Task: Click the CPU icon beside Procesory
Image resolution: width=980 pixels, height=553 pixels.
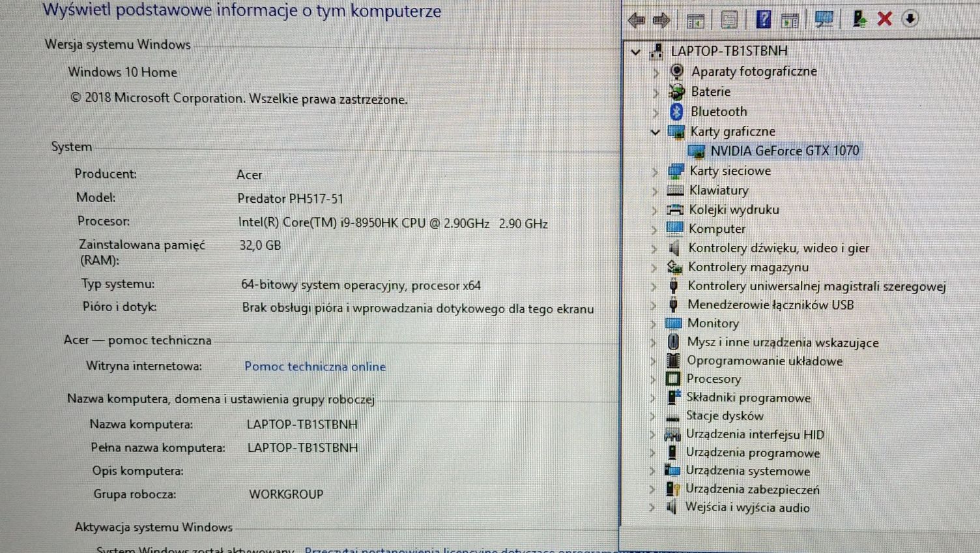Action: [x=673, y=379]
